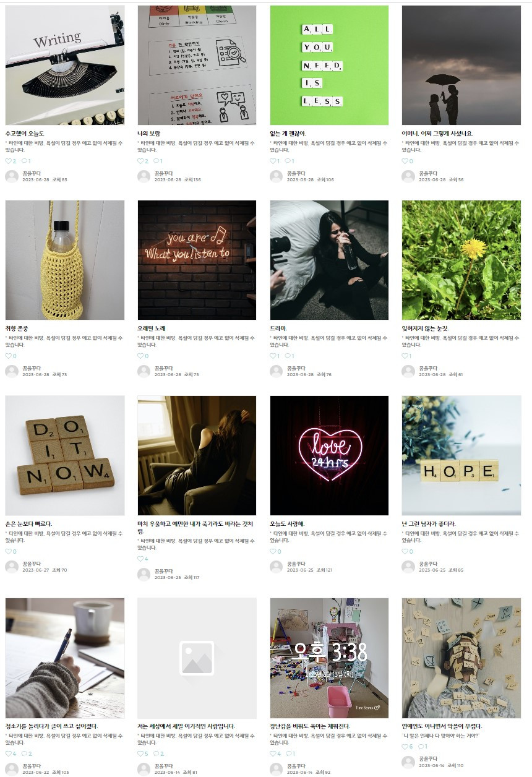Click author avatar under '난 그런 남자가 좋더라.'
This screenshot has height=777, width=532.
click(408, 566)
